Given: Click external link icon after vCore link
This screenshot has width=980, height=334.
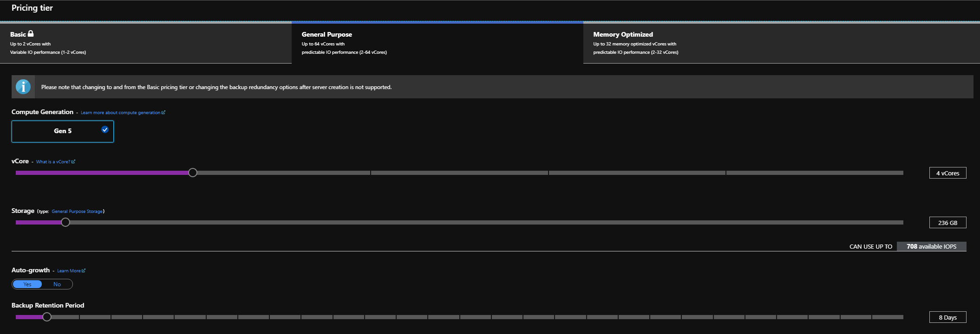Looking at the screenshot, I should [73, 161].
